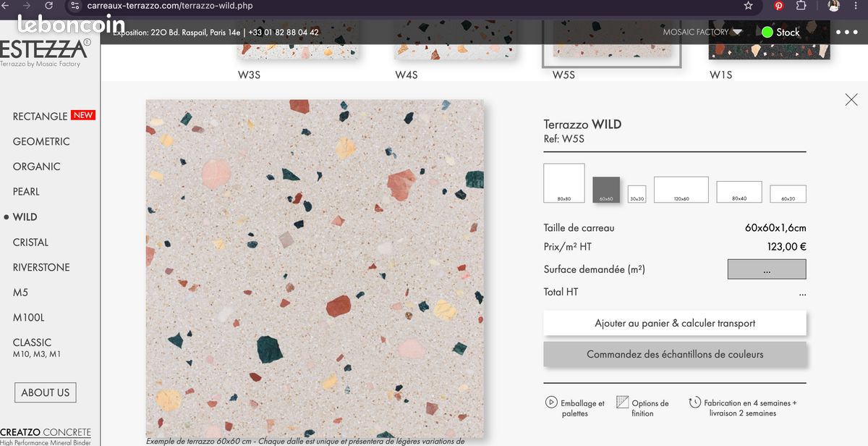The image size is (868, 446).
Task: Click the price 123,00 €
Action: pyautogui.click(x=786, y=247)
